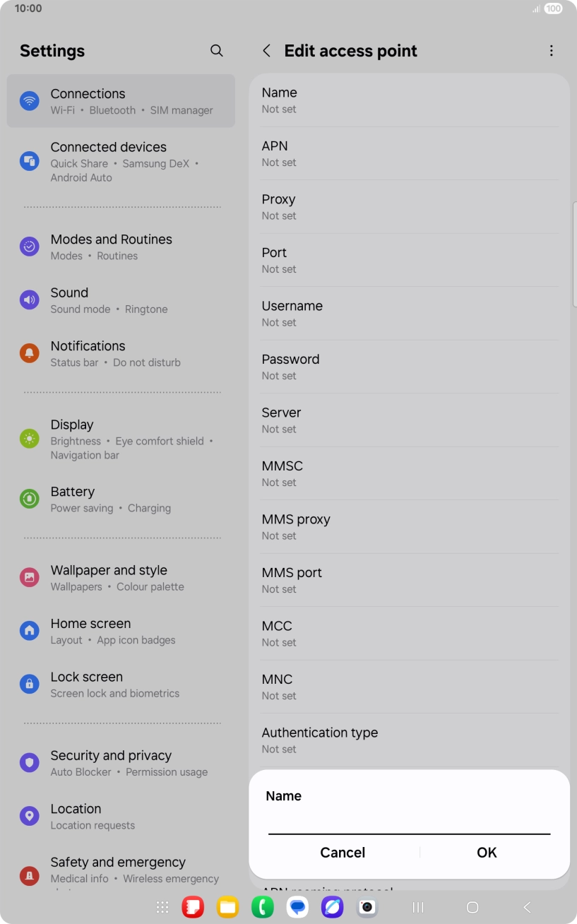Tap the search icon in Settings
This screenshot has height=924, width=577.
(x=217, y=50)
